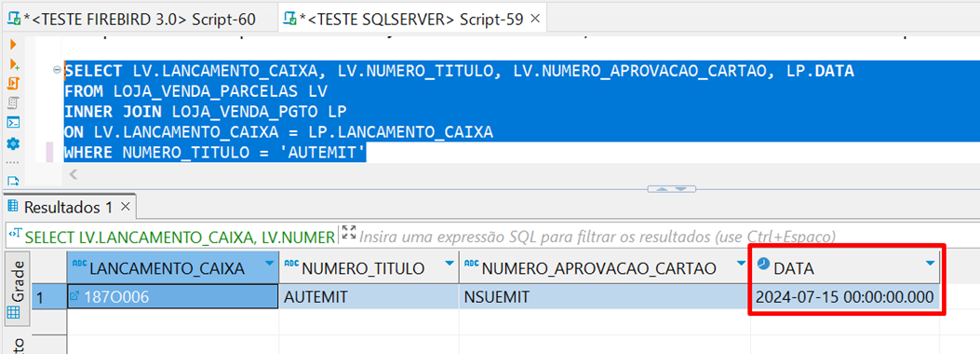Click the ON LV.LANCAMENTO_CAIXA = LP.LANCAMENTO_CAIXA line
The height and width of the screenshot is (354, 980).
[x=278, y=132]
